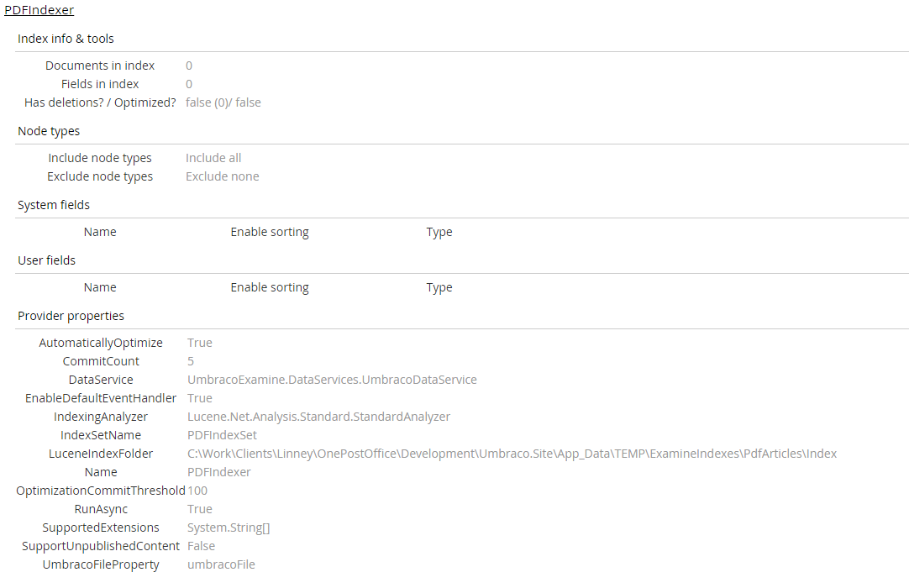Click the Has deletions / Optimized label
Viewport: 909px width, 588px height.
(x=100, y=102)
